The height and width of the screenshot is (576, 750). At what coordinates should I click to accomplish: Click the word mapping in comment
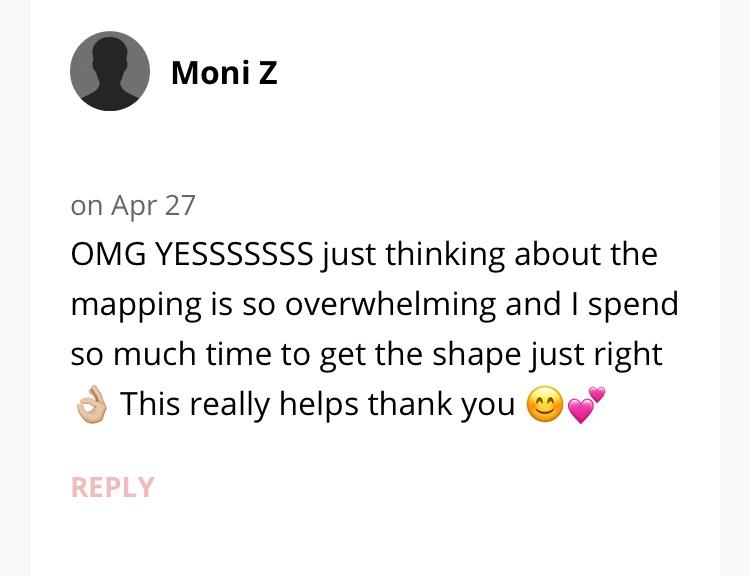(x=136, y=305)
